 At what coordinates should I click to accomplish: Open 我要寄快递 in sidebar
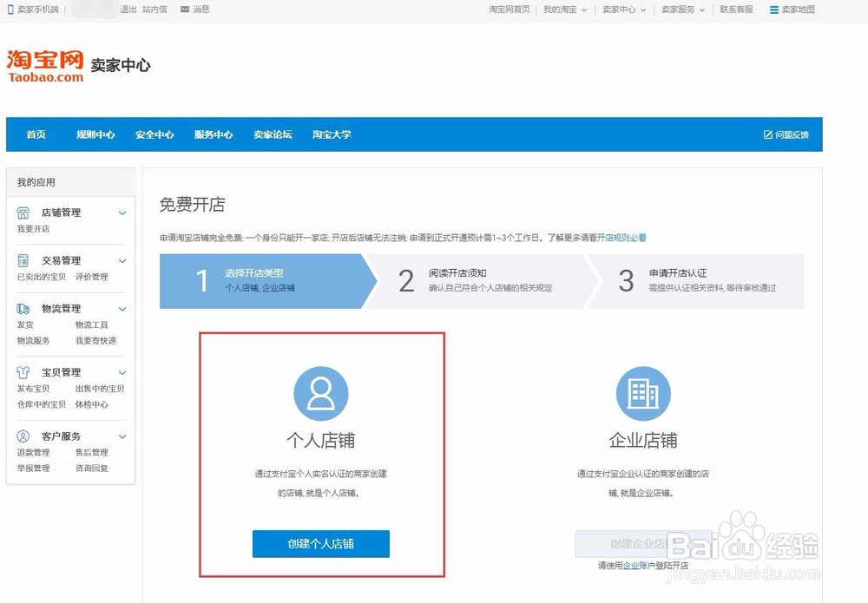[x=95, y=340]
